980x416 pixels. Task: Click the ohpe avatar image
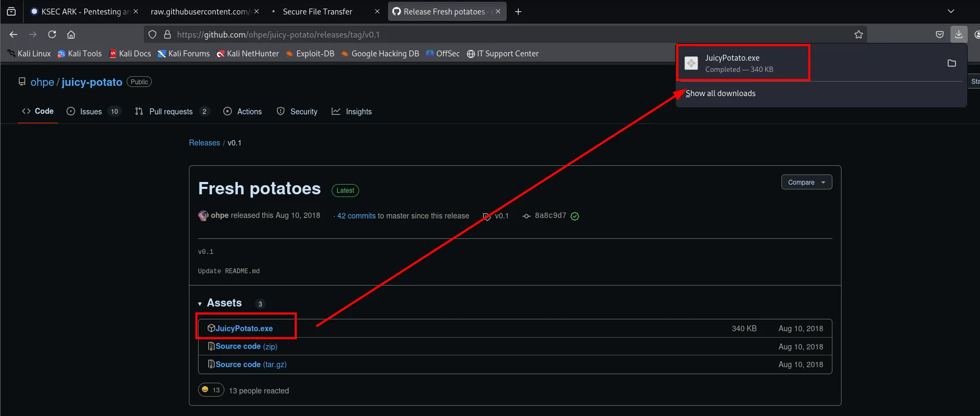pyautogui.click(x=203, y=216)
